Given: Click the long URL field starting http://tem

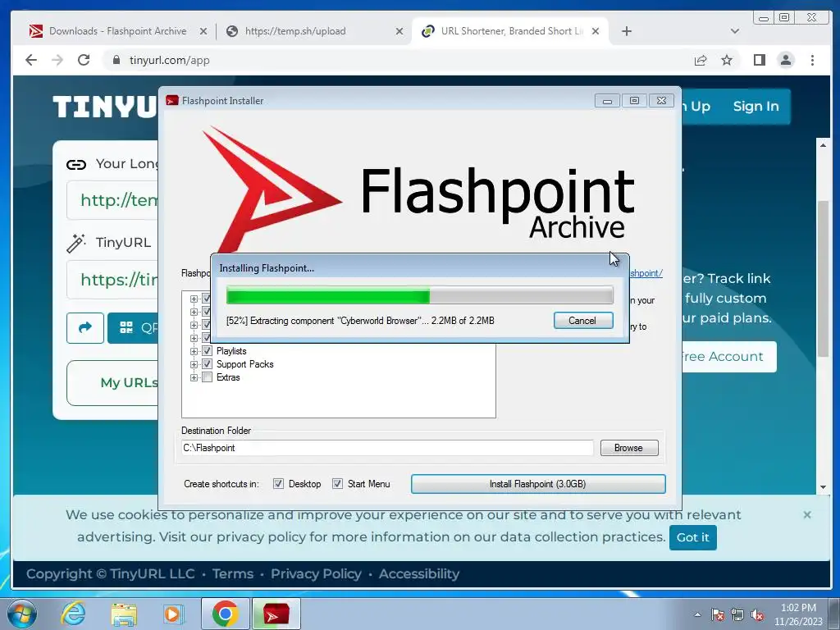Looking at the screenshot, I should pos(112,200).
